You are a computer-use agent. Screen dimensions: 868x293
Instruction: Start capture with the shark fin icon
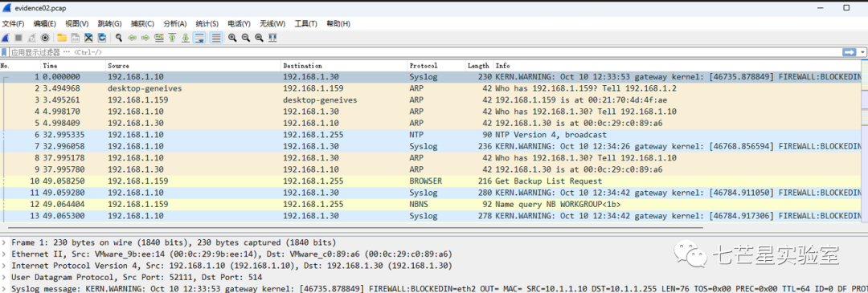tap(5, 38)
